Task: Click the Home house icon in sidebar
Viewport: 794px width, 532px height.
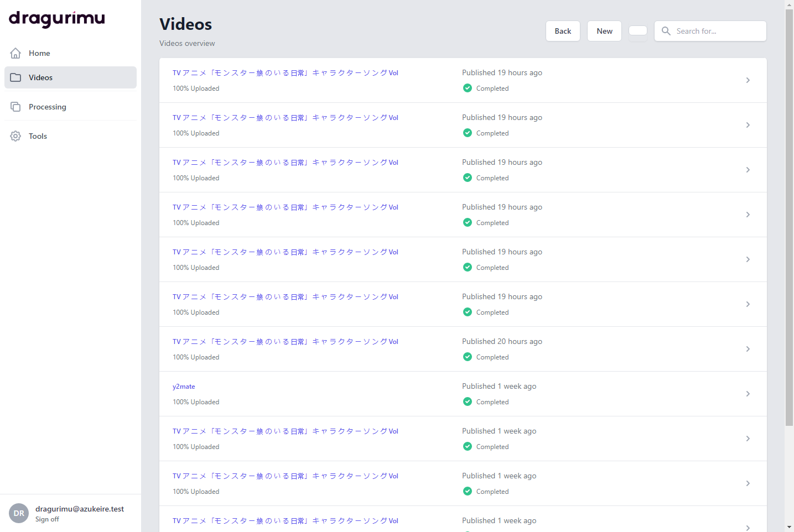Action: click(x=15, y=53)
